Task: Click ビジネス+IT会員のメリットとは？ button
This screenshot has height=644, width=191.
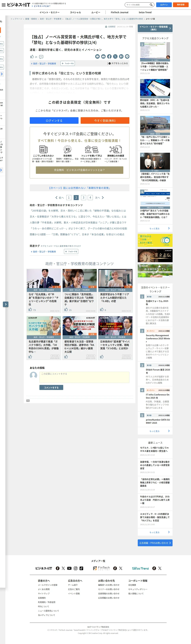Action: [79, 170]
